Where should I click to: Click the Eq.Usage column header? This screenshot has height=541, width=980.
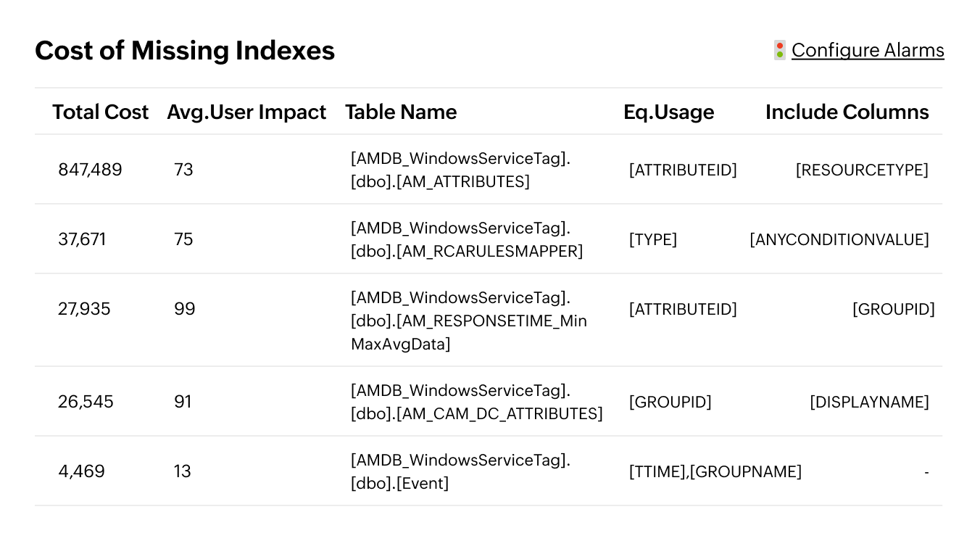coord(668,112)
